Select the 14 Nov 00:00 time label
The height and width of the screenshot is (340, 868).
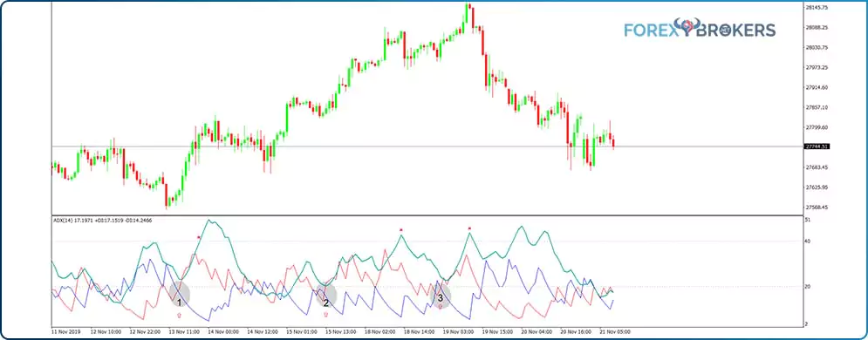click(x=224, y=331)
